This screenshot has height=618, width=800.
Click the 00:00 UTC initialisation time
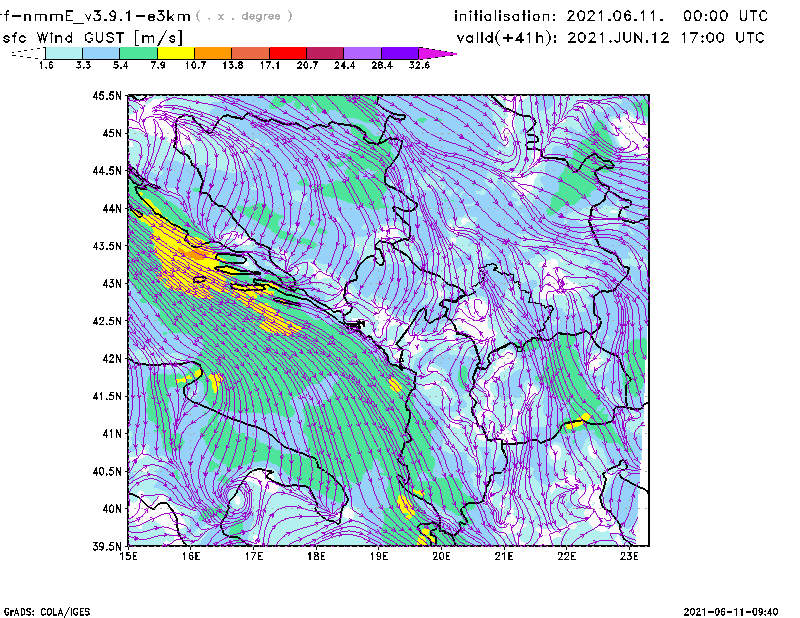[726, 16]
